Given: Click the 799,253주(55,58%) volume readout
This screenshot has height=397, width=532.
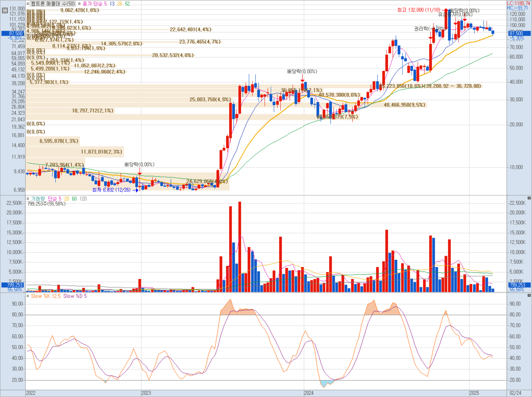Looking at the screenshot, I should pos(46,204).
